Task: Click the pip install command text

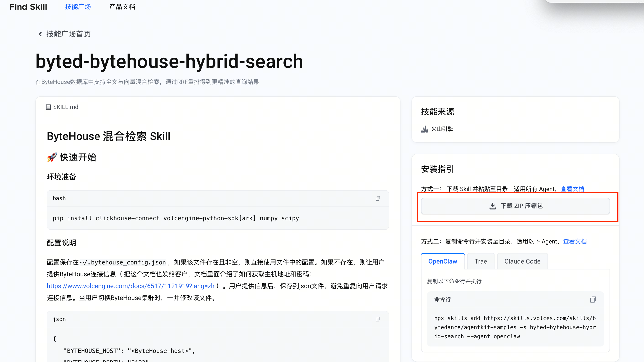Action: 176,218
